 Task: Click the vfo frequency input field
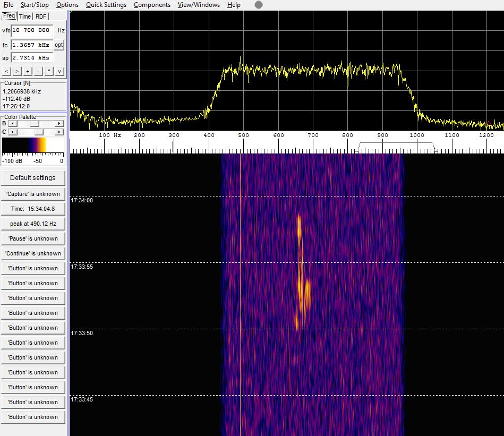[31, 30]
